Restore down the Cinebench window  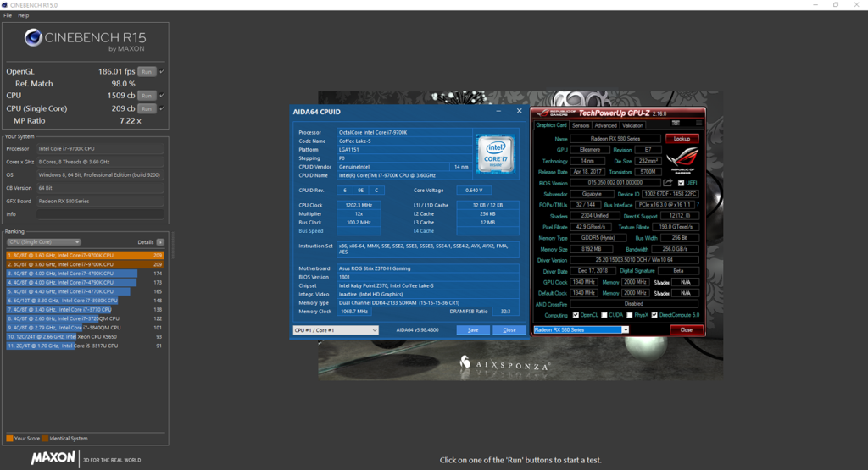[836, 5]
